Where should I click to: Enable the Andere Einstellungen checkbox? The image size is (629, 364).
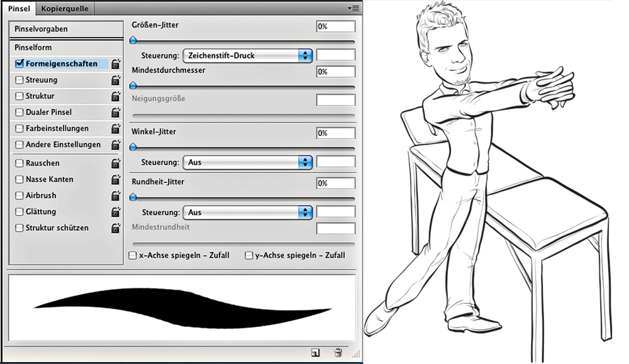(19, 145)
